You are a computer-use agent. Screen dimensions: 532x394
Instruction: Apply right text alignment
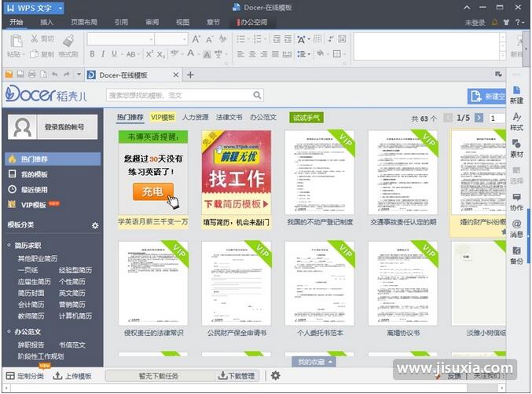pyautogui.click(x=264, y=54)
